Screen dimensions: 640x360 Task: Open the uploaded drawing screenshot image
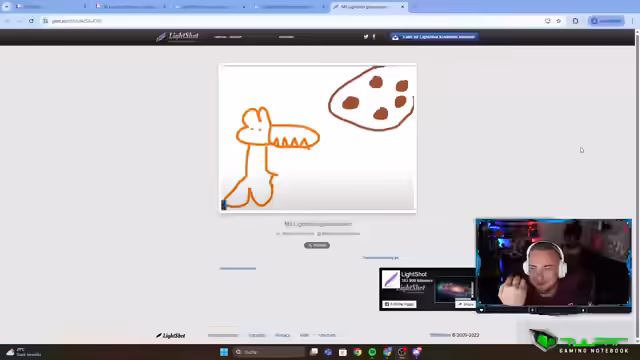(318, 138)
